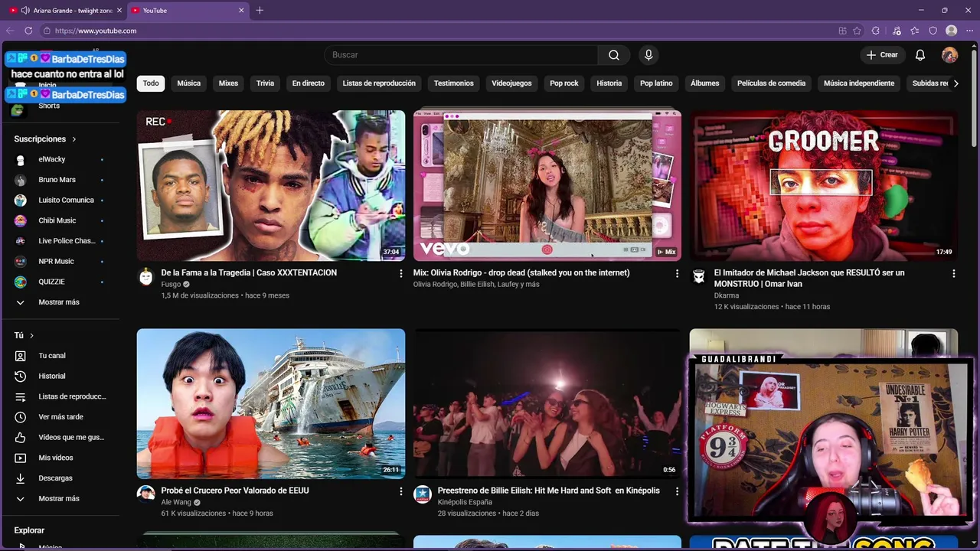The width and height of the screenshot is (980, 551).
Task: Open options menu for Olivia Rodrigo mix
Action: click(x=677, y=273)
